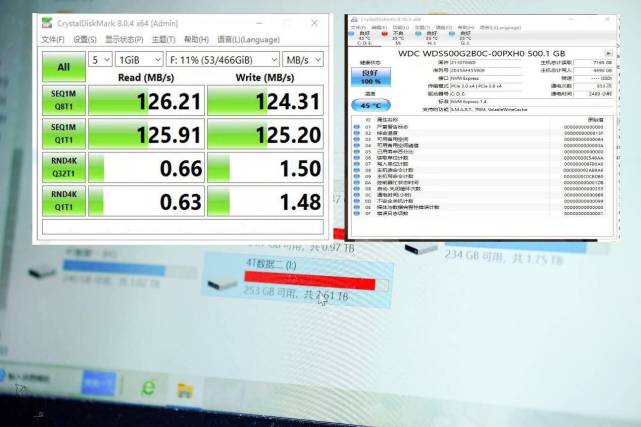Click the blue 良好 100 % health status button

[371, 77]
